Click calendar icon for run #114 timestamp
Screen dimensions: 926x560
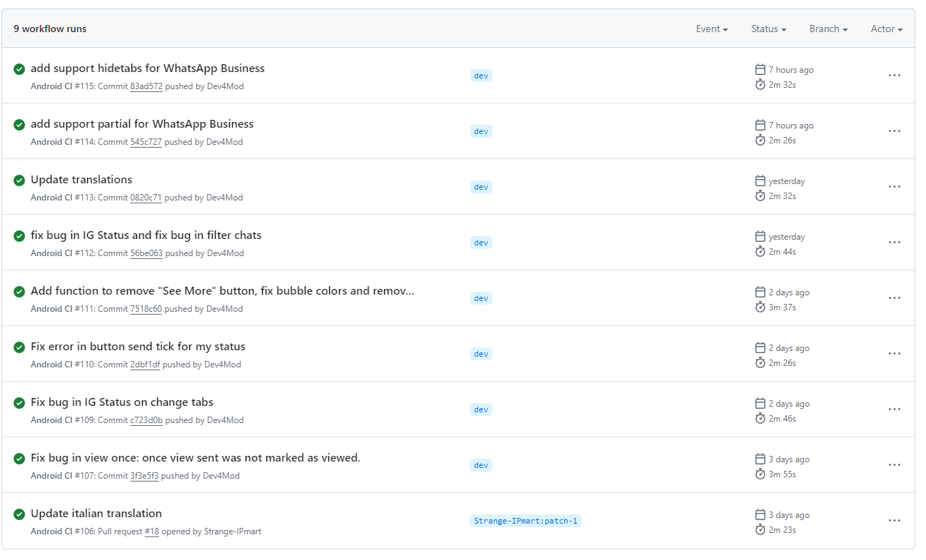click(x=760, y=126)
